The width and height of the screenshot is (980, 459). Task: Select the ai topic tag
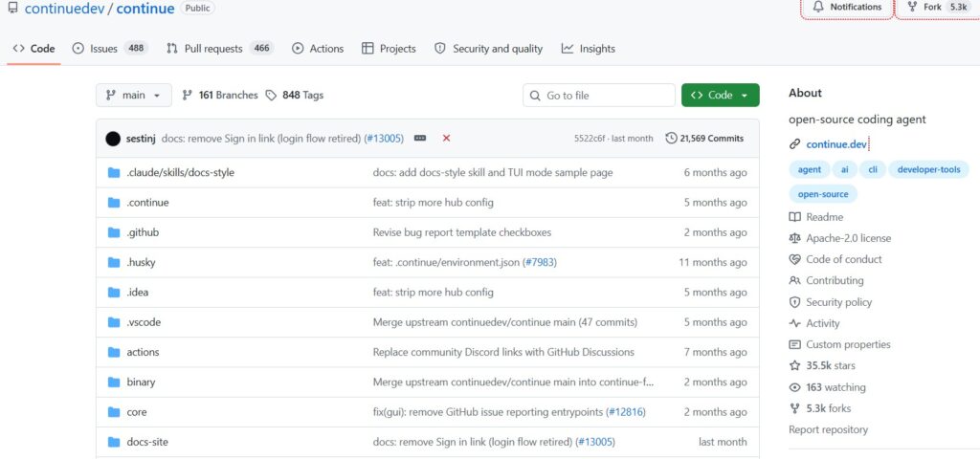coord(844,170)
